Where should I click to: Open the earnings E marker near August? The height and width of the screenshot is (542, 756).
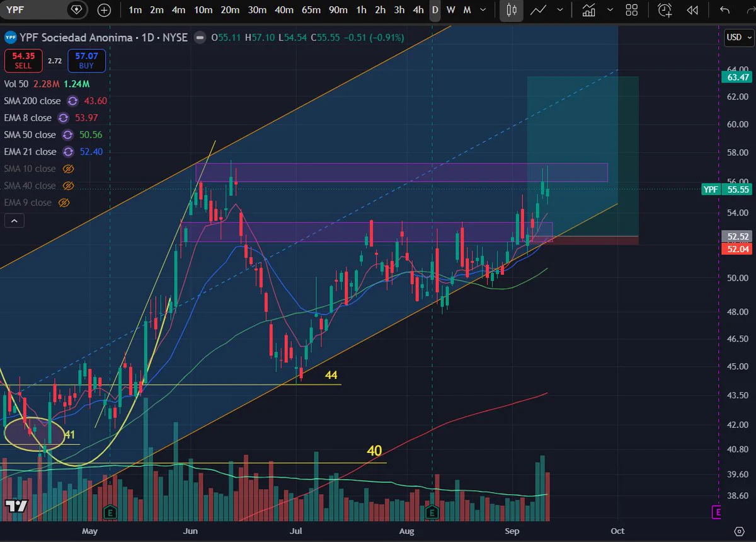coord(432,511)
